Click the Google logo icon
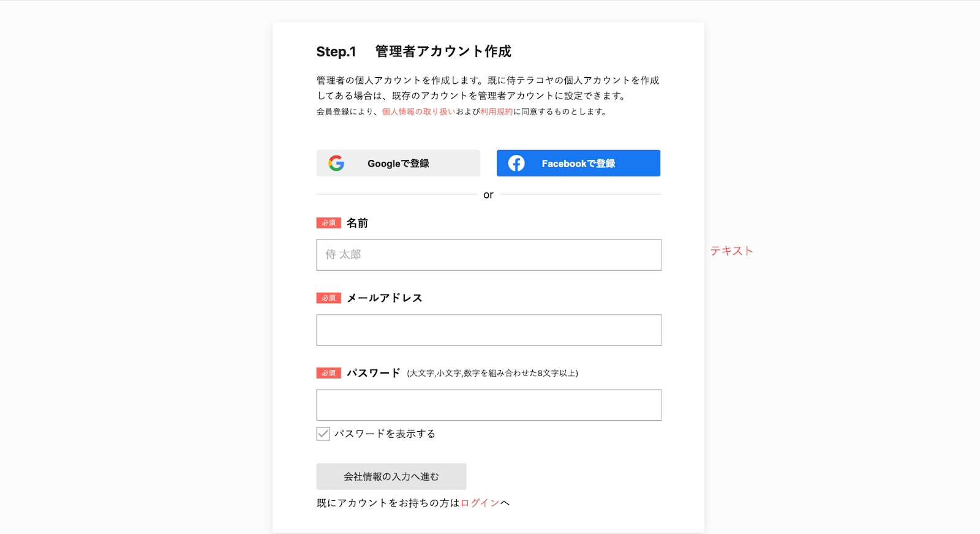980x534 pixels. coord(336,163)
